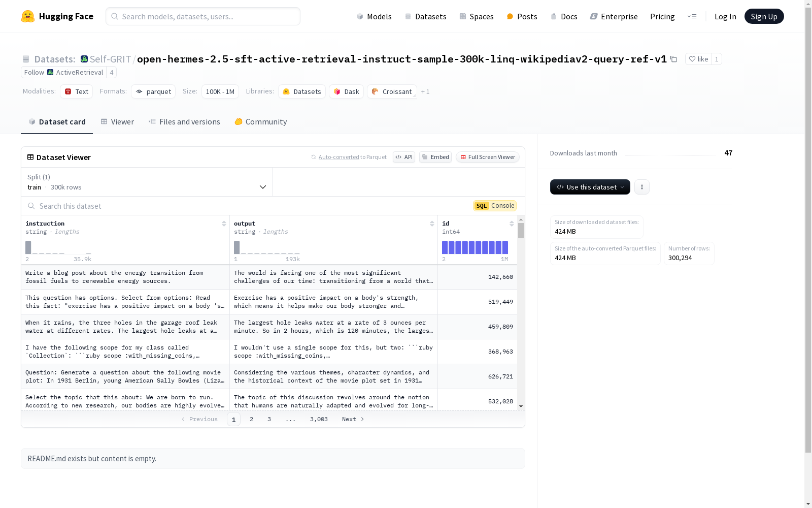Click the Next page button

(x=353, y=419)
